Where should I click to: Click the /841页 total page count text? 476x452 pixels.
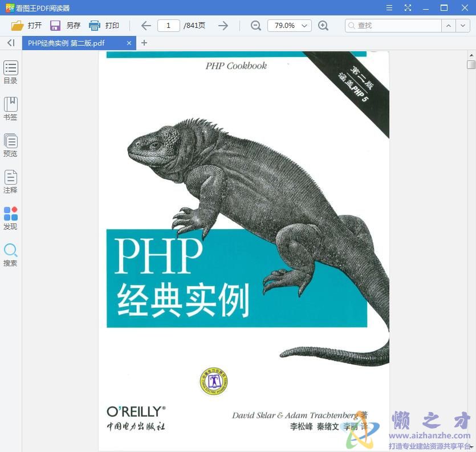[194, 26]
